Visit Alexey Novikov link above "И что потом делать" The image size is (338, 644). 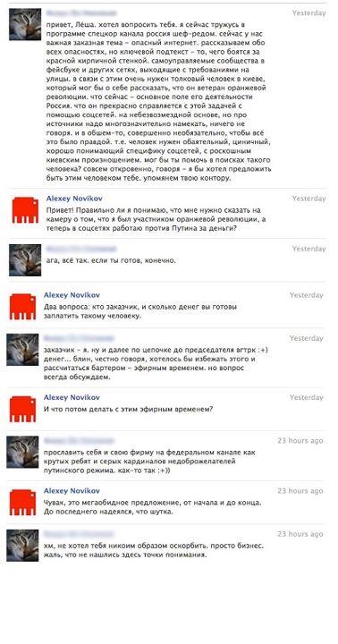[72, 397]
